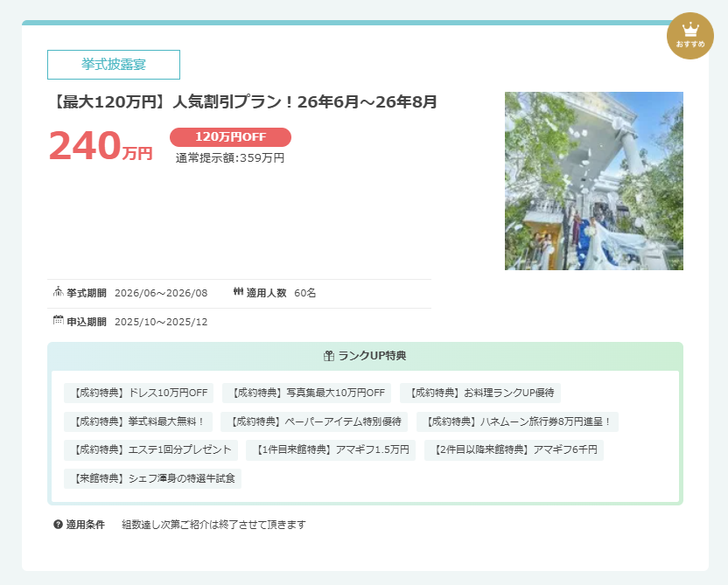The height and width of the screenshot is (585, 728).
Task: Click the 挙式料最大無料 benefit tag
Action: pos(138,421)
